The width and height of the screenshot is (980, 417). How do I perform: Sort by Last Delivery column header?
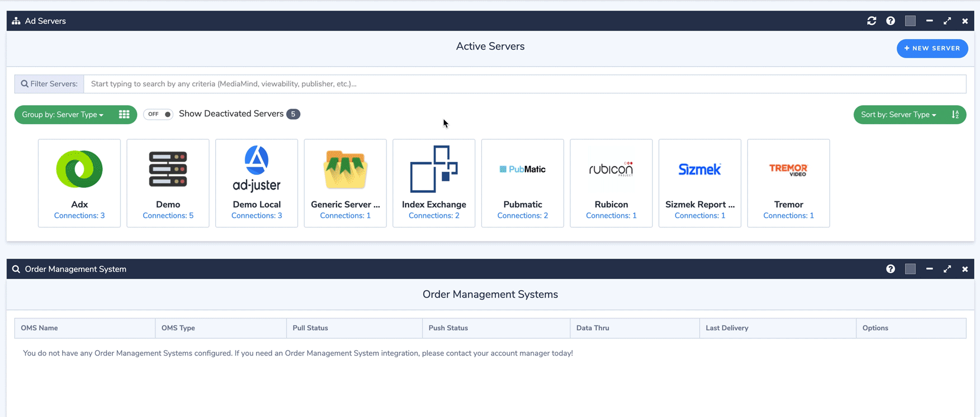click(778, 328)
